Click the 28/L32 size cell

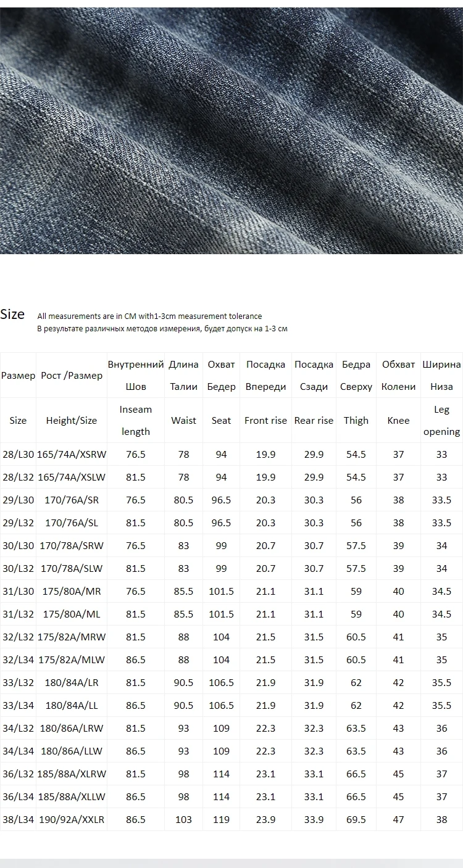point(18,477)
